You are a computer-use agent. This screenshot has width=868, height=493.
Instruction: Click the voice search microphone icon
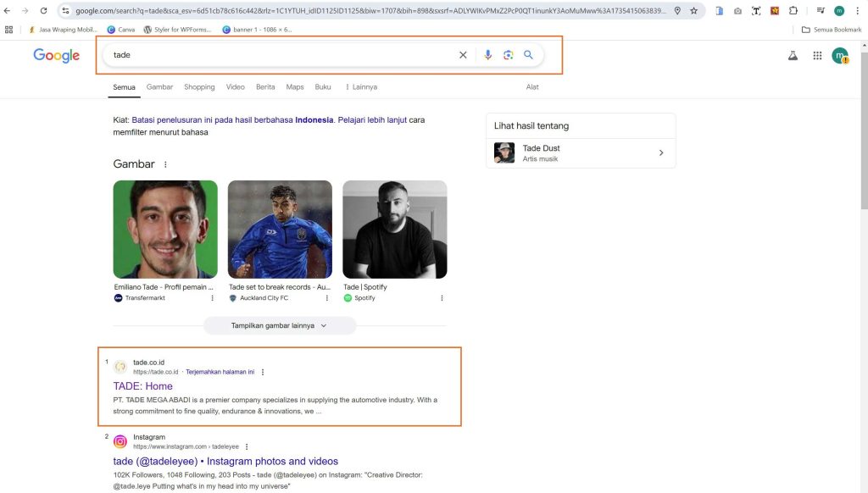487,55
